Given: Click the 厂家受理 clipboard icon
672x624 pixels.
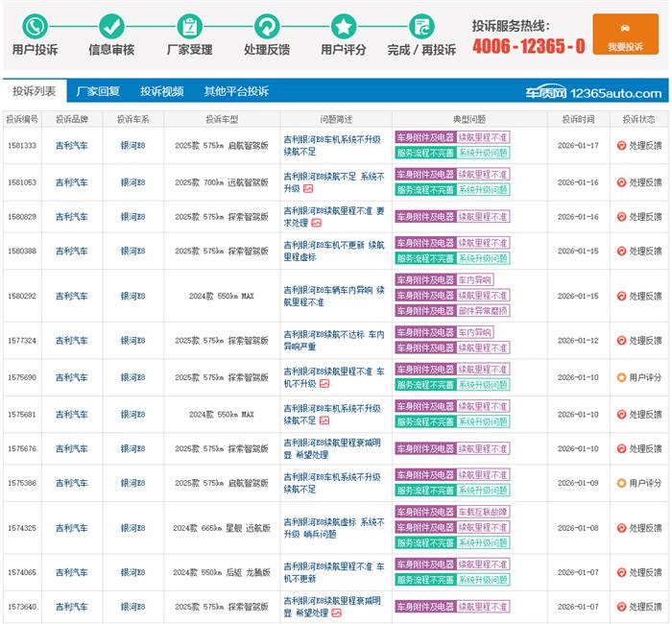Looking at the screenshot, I should (189, 26).
